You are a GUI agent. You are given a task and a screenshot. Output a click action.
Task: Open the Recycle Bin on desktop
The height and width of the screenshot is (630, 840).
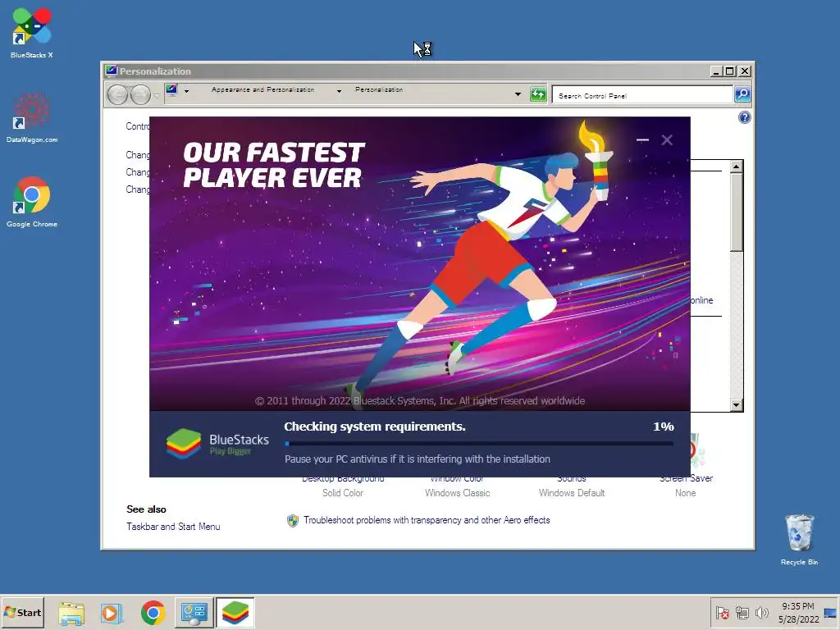799,539
